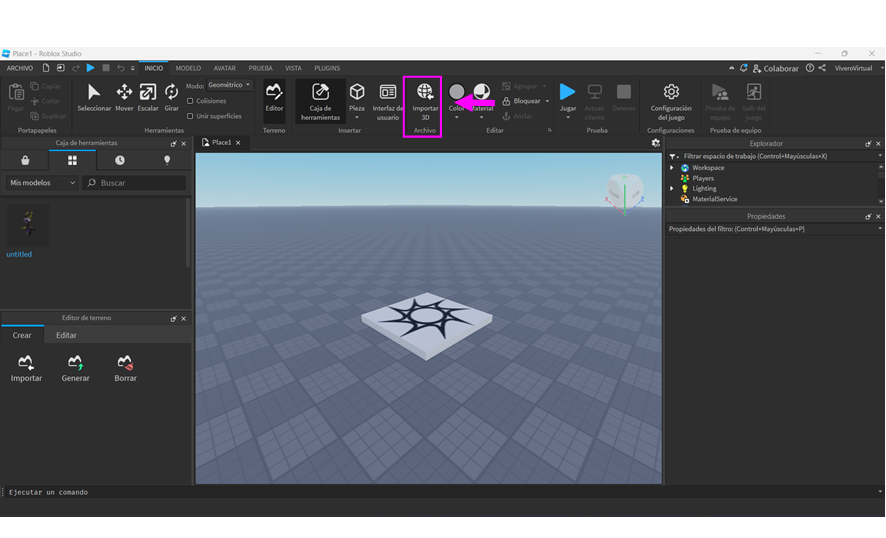Open the Color picker swatch
Image resolution: width=886 pixels, height=538 pixels.
457,92
